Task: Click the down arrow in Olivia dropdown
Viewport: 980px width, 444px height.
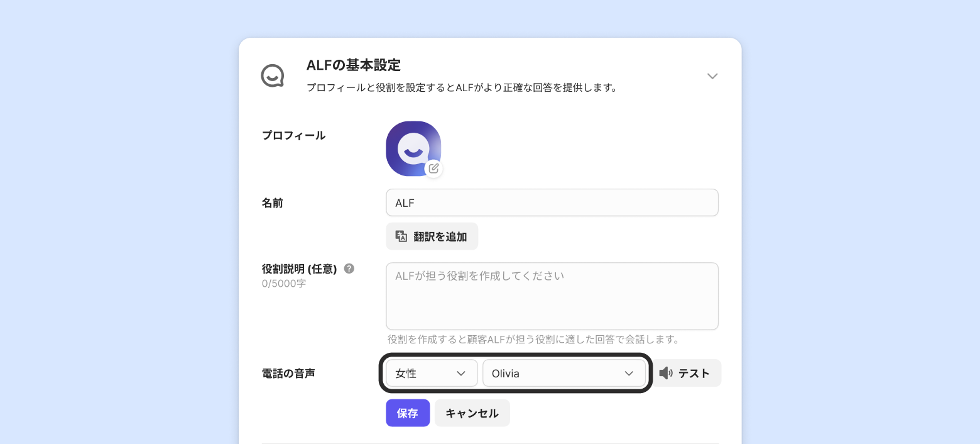Action: tap(629, 374)
